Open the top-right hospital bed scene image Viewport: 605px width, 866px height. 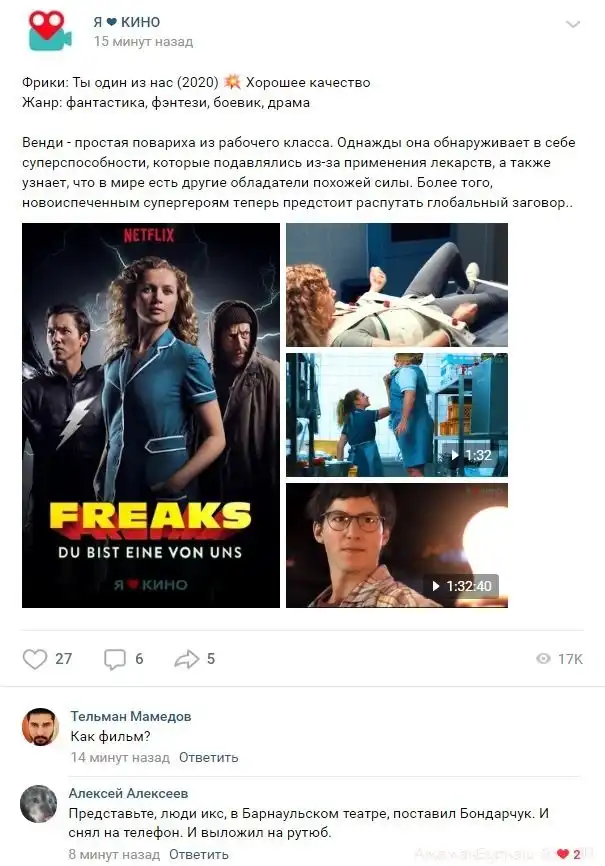tap(397, 285)
